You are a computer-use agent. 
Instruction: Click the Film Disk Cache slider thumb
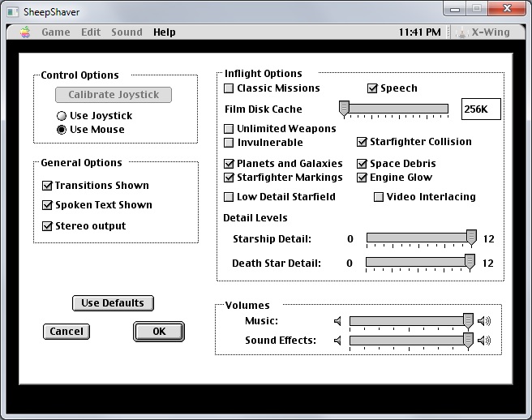pyautogui.click(x=344, y=109)
